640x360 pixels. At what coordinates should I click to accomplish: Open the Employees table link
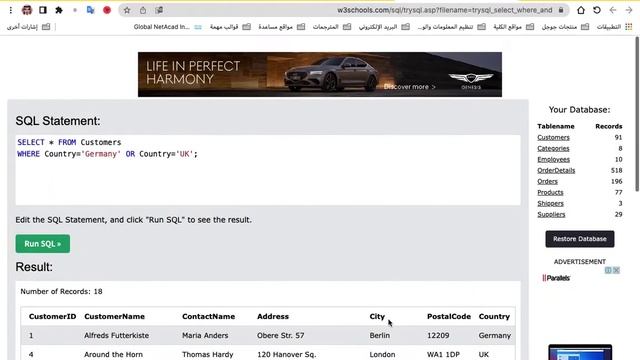(553, 160)
